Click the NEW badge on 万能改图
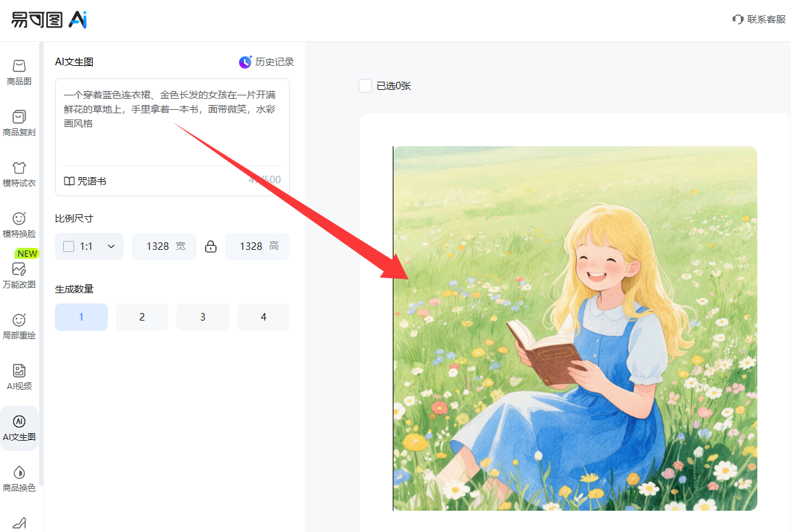This screenshot has width=791, height=532. pos(27,253)
